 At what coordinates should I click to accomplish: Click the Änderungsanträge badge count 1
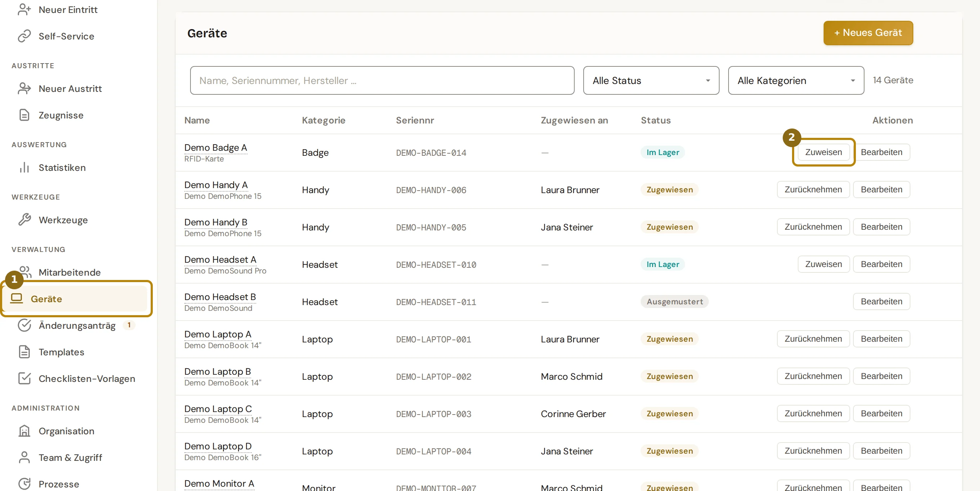129,325
